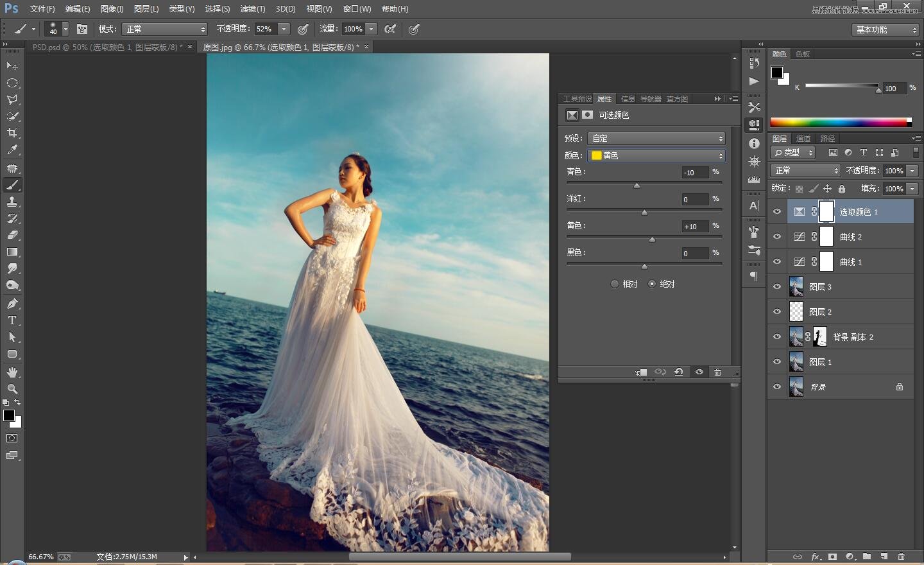Select the Eyedropper tool
Screen dimensions: 924x565
coord(12,150)
